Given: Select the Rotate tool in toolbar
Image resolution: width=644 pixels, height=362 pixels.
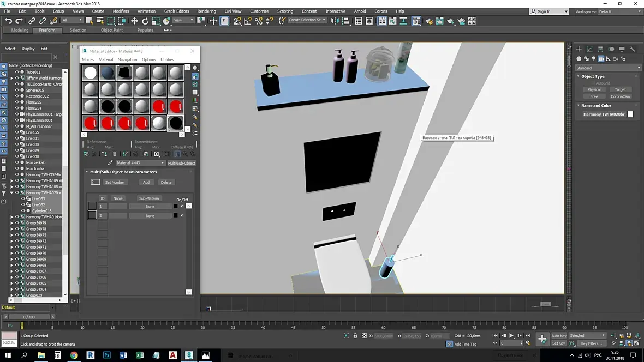Looking at the screenshot, I should pos(145,21).
